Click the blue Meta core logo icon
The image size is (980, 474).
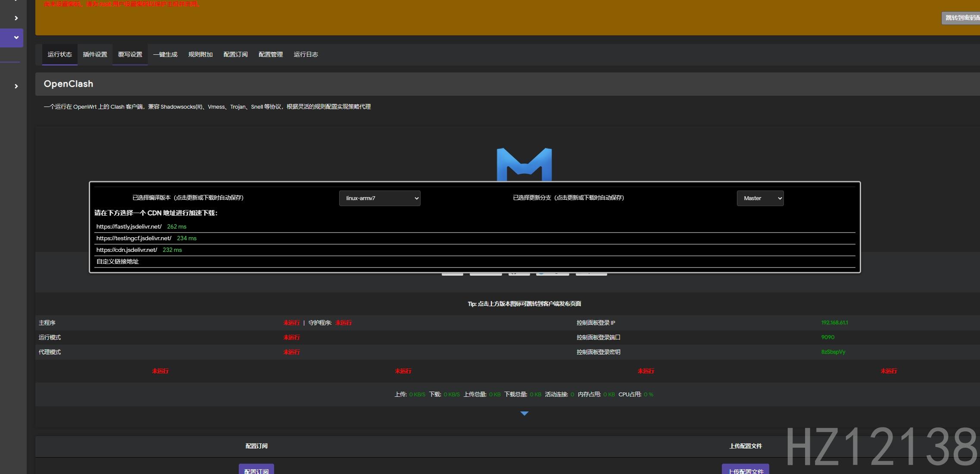click(524, 165)
